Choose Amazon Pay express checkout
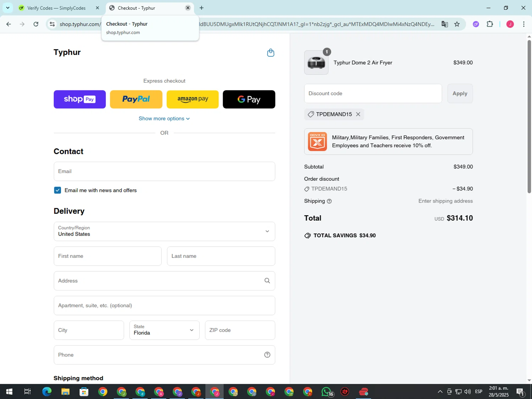This screenshot has height=399, width=532. pyautogui.click(x=193, y=99)
